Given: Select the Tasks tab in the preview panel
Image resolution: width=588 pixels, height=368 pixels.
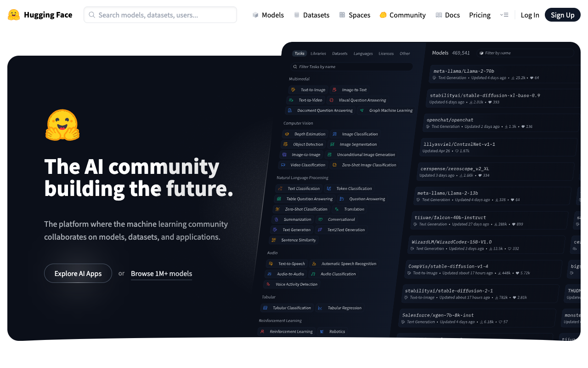Looking at the screenshot, I should (x=300, y=53).
